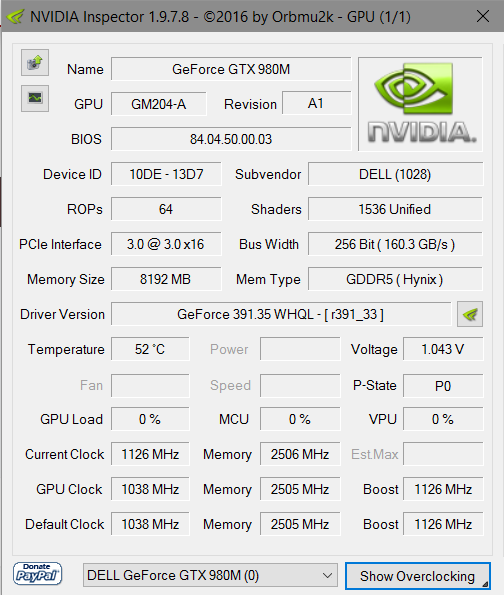Click the Temperature 52 °C field
The image size is (504, 595).
tap(150, 349)
